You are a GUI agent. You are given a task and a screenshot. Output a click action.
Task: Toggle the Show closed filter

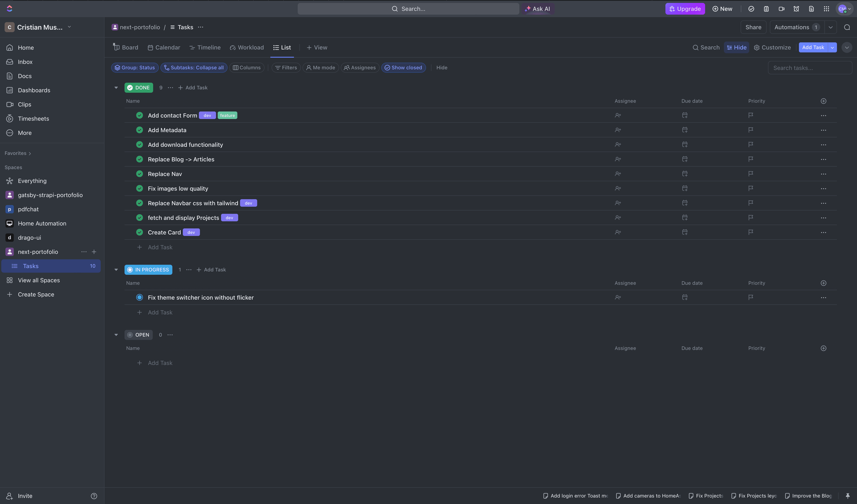[x=403, y=67]
